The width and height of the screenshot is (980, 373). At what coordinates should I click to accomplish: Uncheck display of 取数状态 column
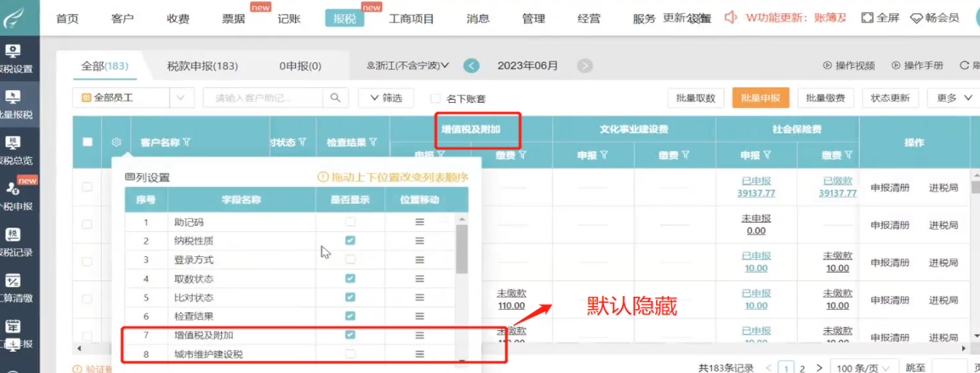350,278
